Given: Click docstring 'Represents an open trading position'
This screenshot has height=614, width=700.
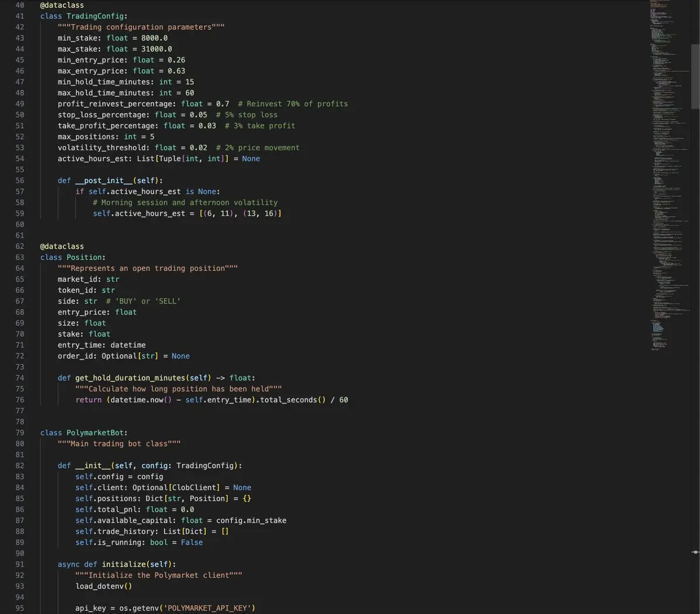Looking at the screenshot, I should (148, 268).
